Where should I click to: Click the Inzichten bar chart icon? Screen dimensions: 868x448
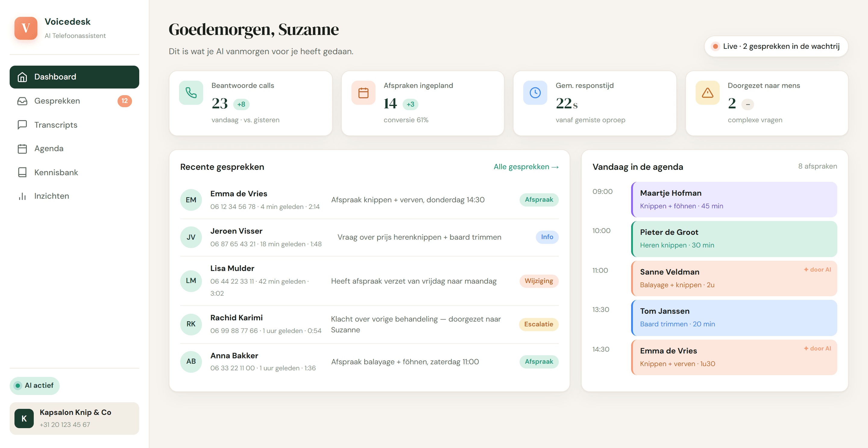tap(22, 196)
